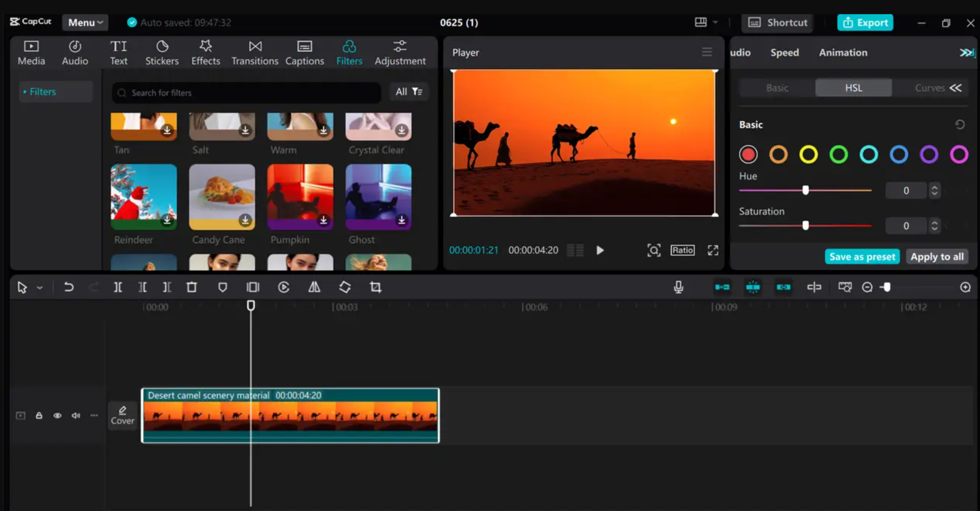Switch to the Speed tab
Image resolution: width=980 pixels, height=511 pixels.
784,52
